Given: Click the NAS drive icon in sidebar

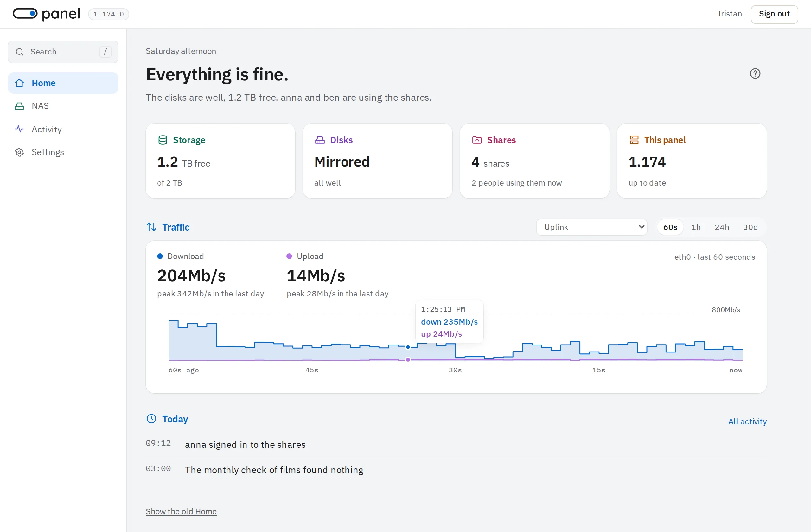Looking at the screenshot, I should pyautogui.click(x=19, y=106).
